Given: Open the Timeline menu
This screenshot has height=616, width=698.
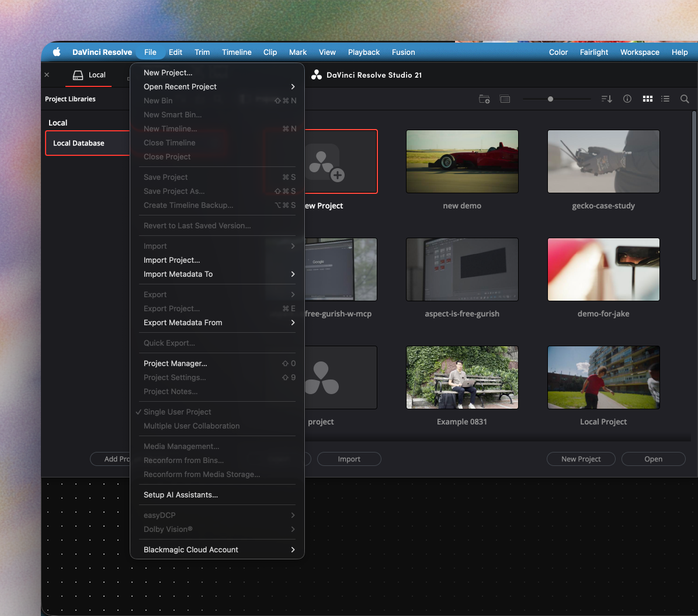Looking at the screenshot, I should click(237, 52).
